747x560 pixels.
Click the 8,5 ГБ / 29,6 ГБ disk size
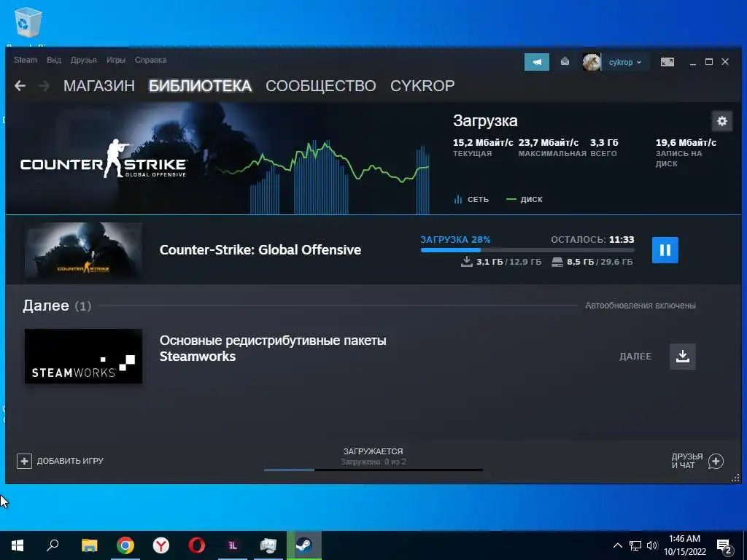point(592,262)
